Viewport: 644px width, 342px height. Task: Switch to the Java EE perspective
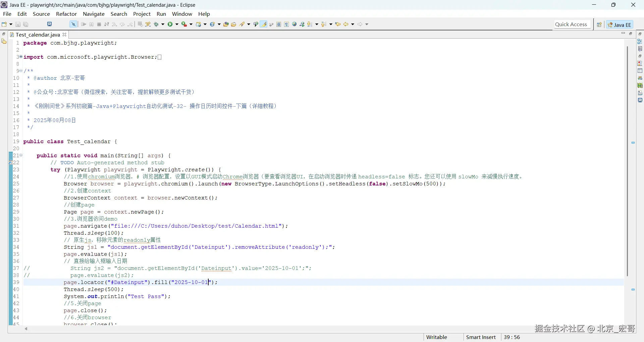pyautogui.click(x=620, y=24)
